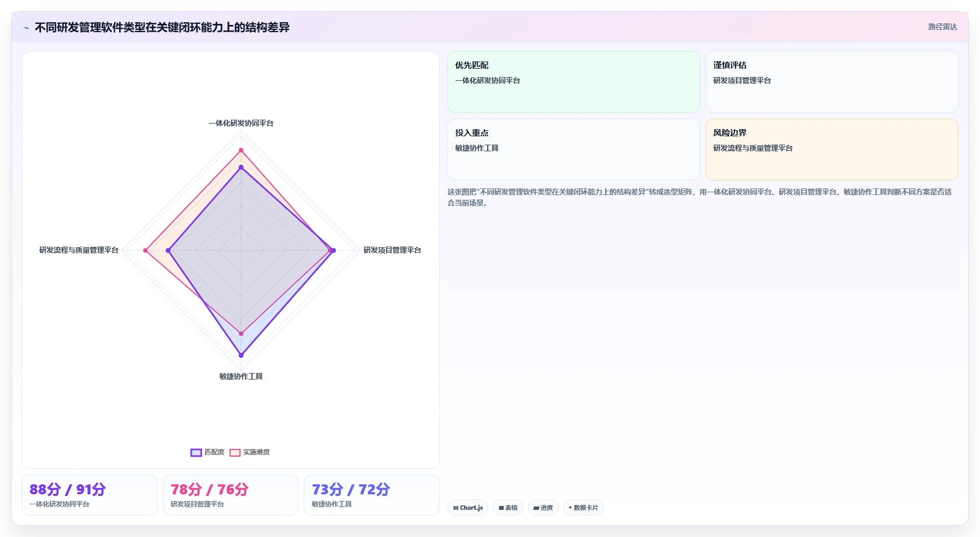Click the purple point on 研发流程与质量管理平台 axis
Viewport: 980px width, 537px height.
coord(169,250)
